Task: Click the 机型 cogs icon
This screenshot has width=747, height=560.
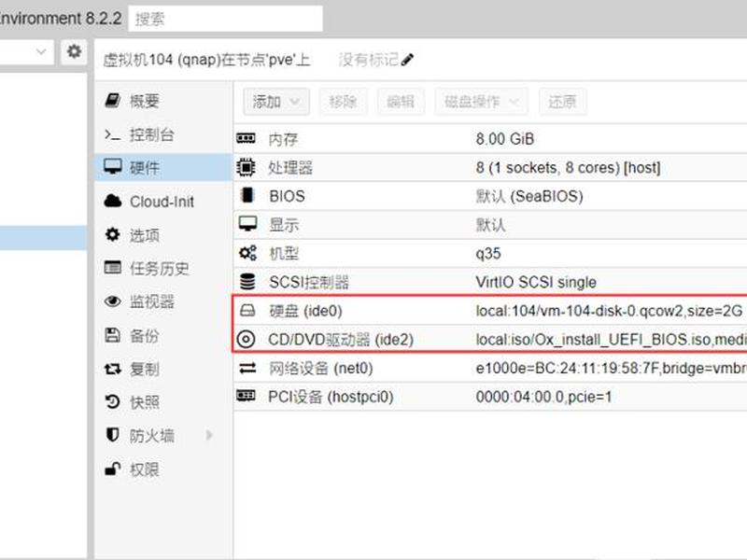Action: [x=247, y=253]
